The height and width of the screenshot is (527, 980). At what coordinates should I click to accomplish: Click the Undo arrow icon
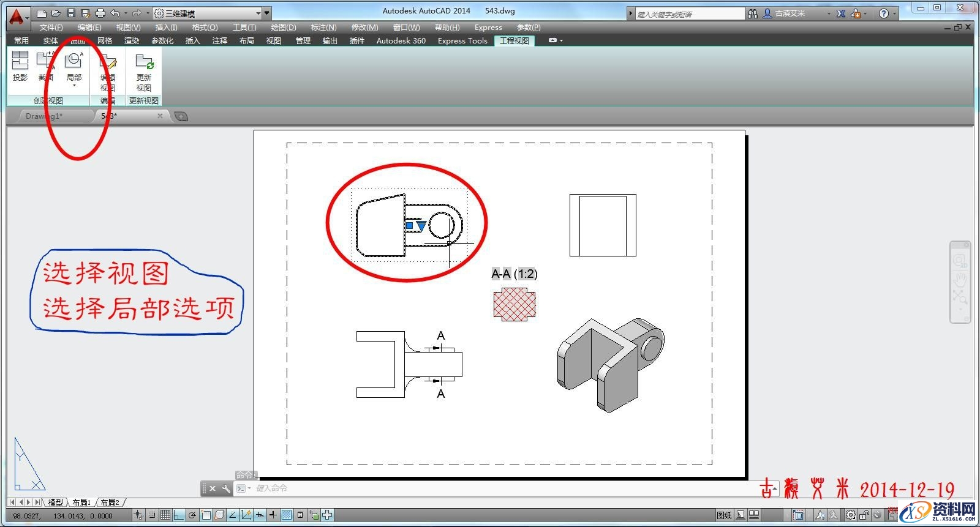tap(115, 13)
